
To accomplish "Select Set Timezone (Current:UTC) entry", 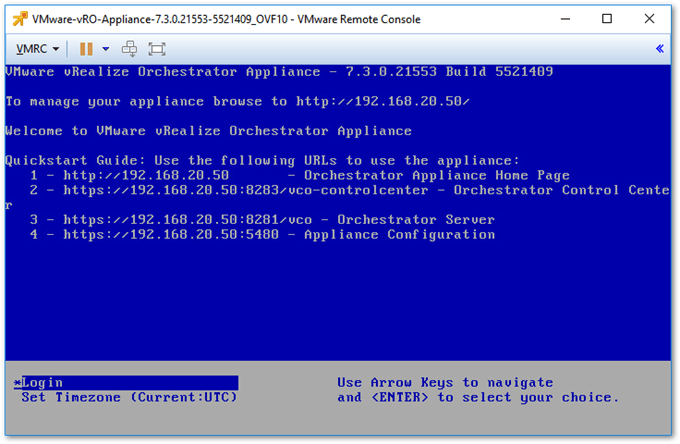I will click(129, 397).
